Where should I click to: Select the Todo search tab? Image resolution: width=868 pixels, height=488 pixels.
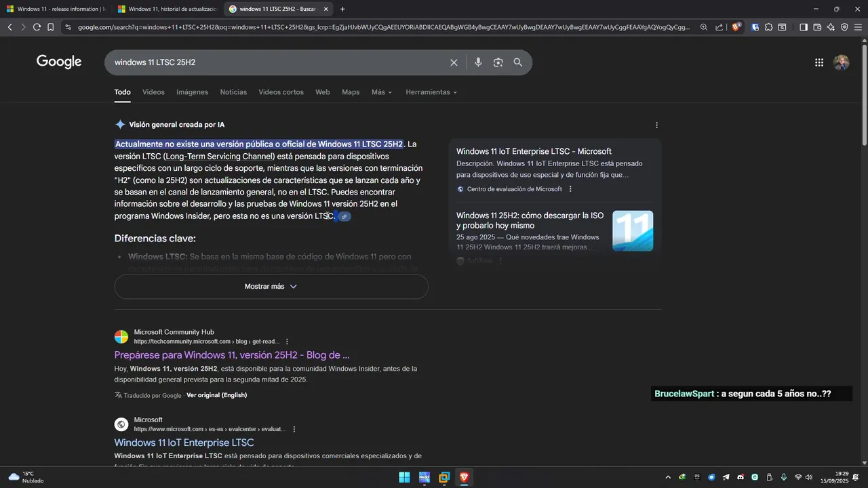click(x=122, y=92)
